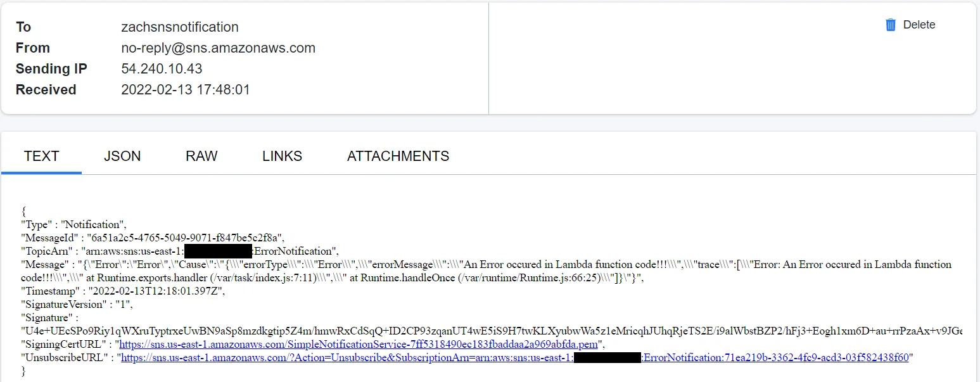Open the RAW tab
The height and width of the screenshot is (382, 980).
201,156
